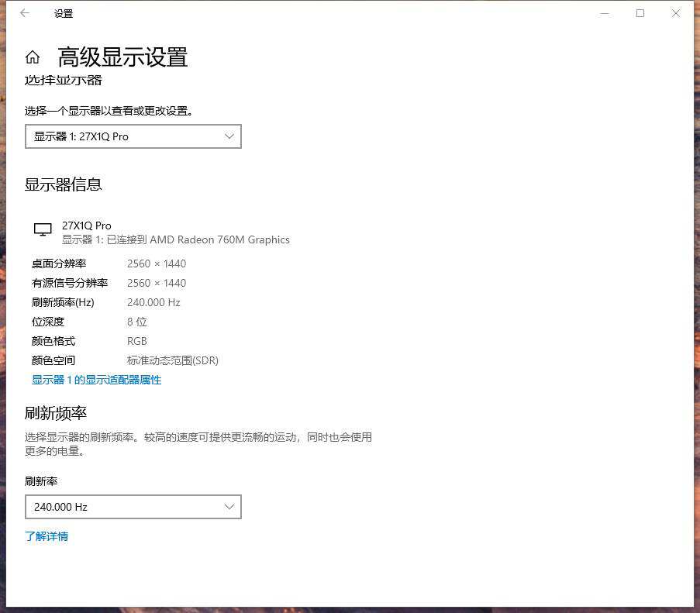This screenshot has height=613, width=700.
Task: Click the 240.000 Hz value in display info
Action: tap(153, 302)
